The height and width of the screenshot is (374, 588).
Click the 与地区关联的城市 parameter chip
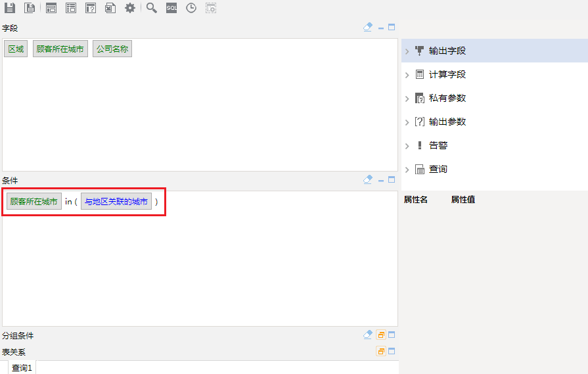[x=116, y=201]
